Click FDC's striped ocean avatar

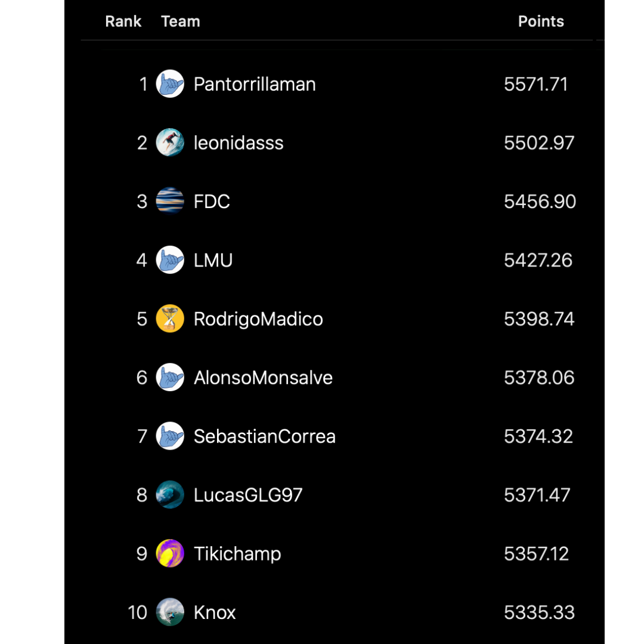170,202
